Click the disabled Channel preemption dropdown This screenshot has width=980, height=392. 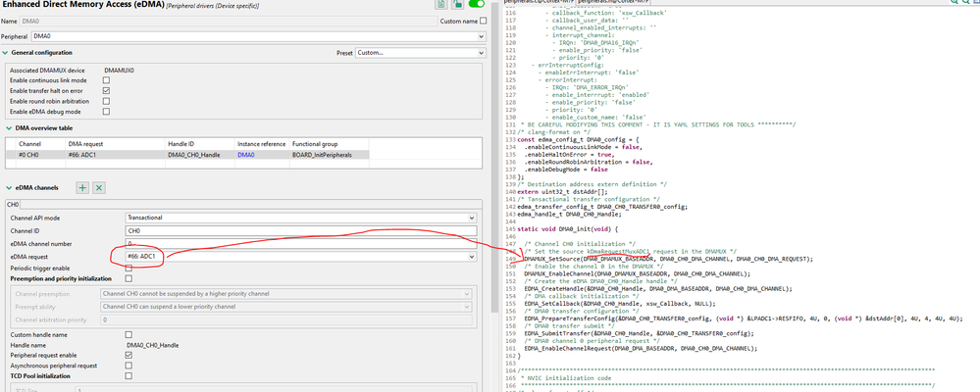pyautogui.click(x=285, y=294)
